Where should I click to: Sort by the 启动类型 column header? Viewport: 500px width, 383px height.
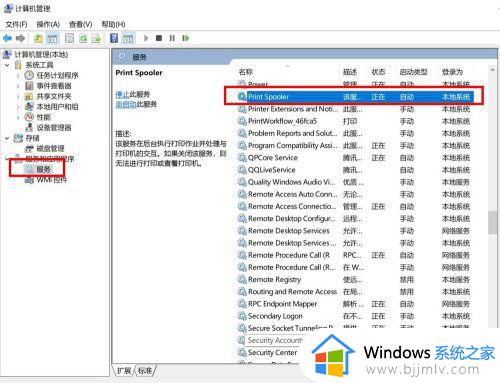pyautogui.click(x=413, y=72)
